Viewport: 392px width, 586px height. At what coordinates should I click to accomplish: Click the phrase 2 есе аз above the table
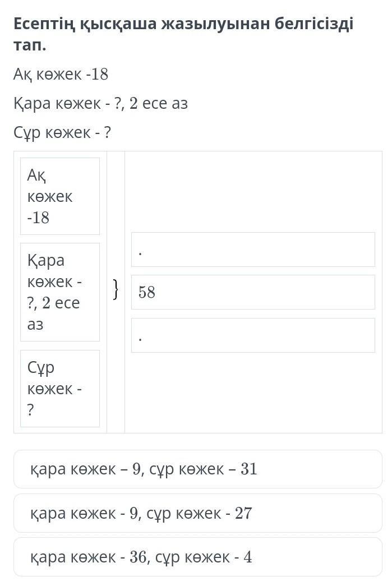159,104
